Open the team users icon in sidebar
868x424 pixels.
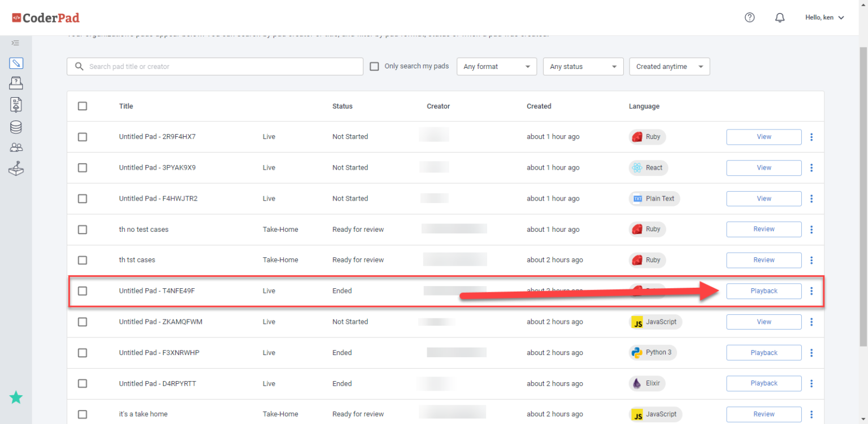pyautogui.click(x=16, y=148)
